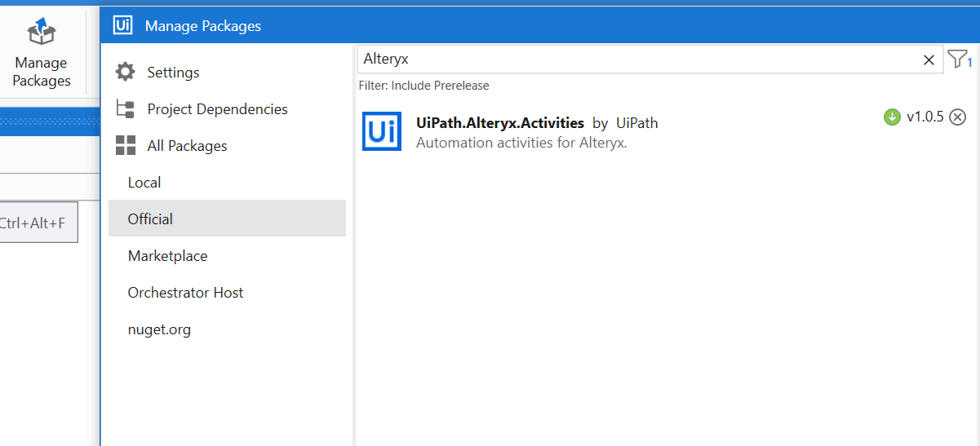This screenshot has width=980, height=446.
Task: Select the UiPath.Alteryx.Activities package title
Action: click(x=499, y=123)
